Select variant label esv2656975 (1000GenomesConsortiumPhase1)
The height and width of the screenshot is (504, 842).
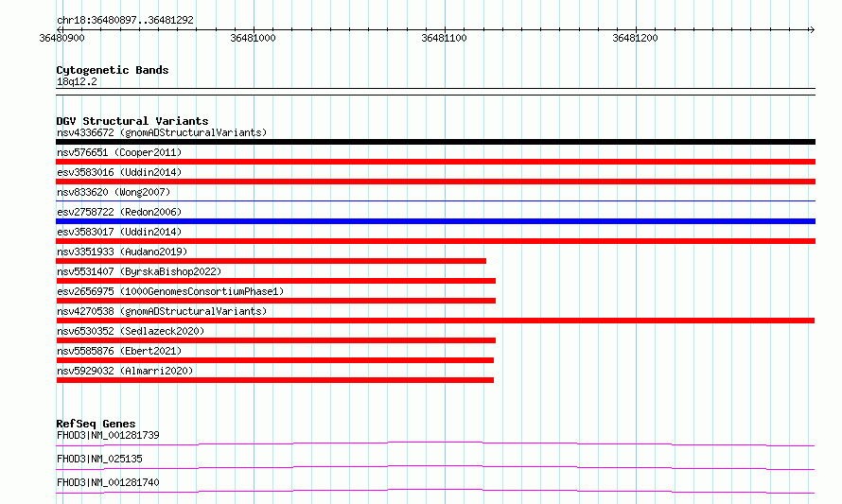pos(170,291)
